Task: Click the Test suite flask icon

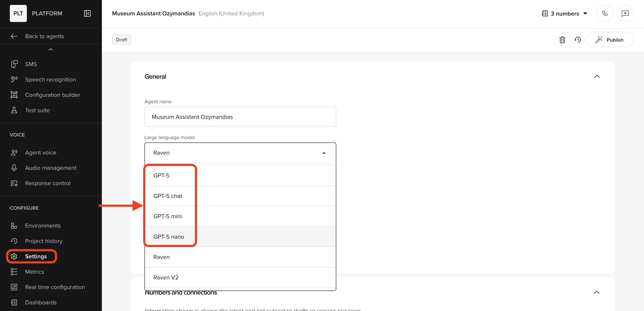Action: [14, 110]
